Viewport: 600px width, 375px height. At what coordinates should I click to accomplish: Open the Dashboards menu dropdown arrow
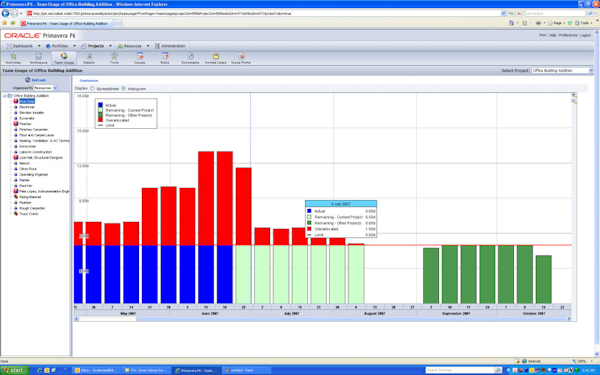39,46
